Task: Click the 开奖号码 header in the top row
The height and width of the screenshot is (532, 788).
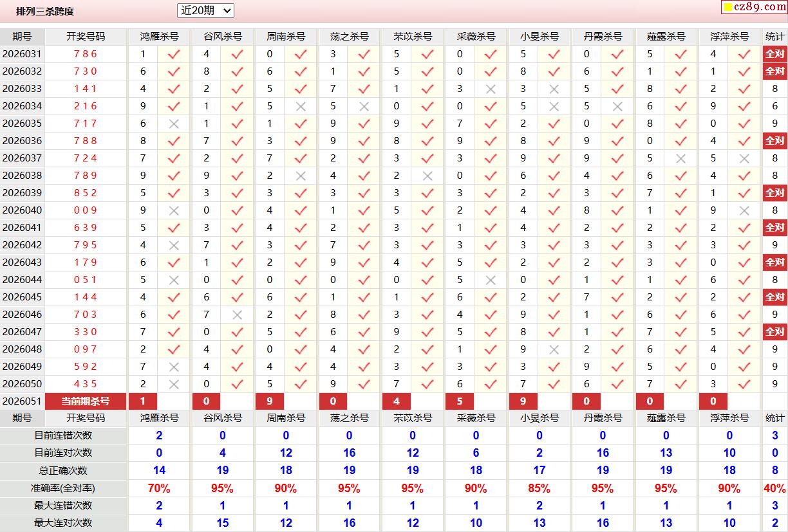Action: point(86,37)
